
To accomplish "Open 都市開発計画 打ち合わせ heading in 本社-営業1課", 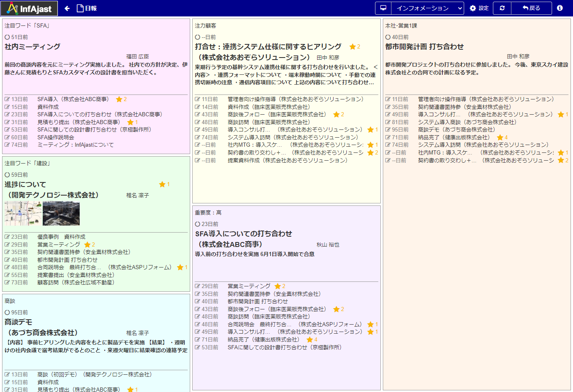I will [424, 47].
